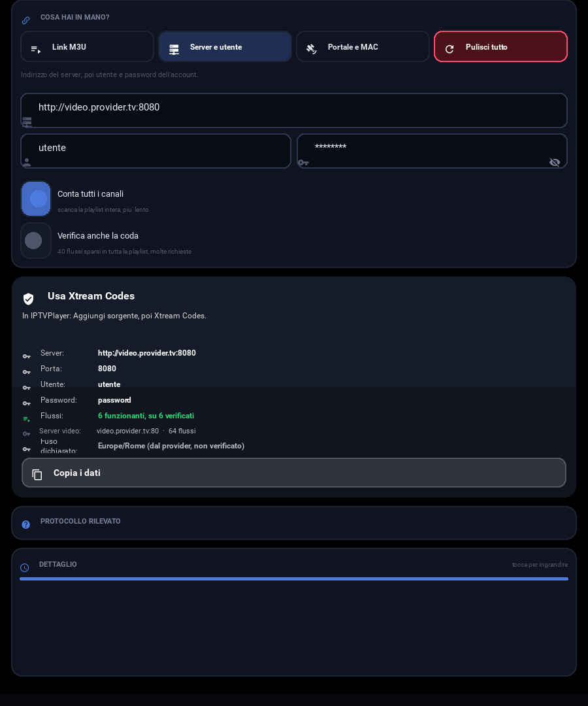This screenshot has width=588, height=706.
Task: Click the key icon beside Server video
Action: (27, 433)
